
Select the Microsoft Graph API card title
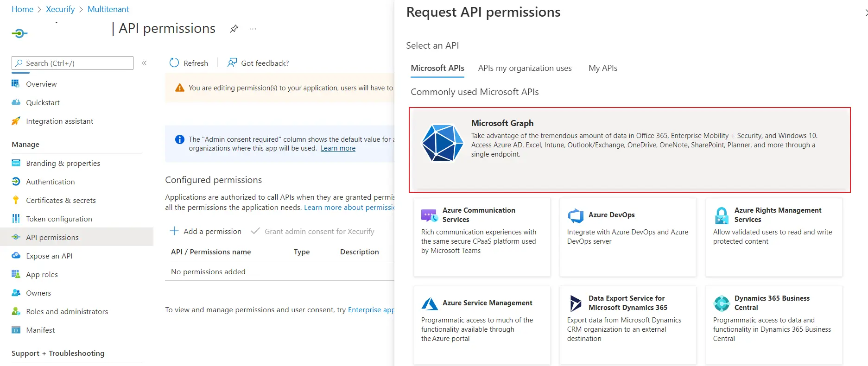coord(502,123)
